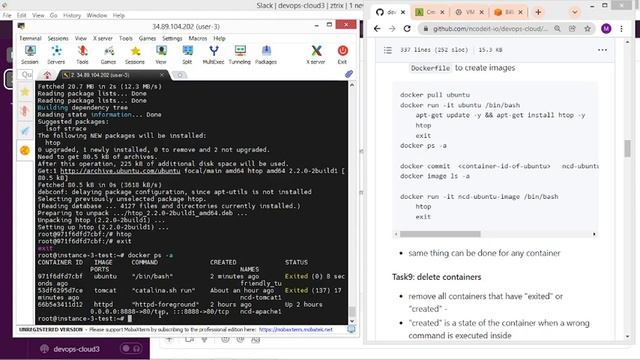Image resolution: width=640 pixels, height=360 pixels.
Task: Click the terminal vertical scrollbar thumb
Action: tap(352, 311)
